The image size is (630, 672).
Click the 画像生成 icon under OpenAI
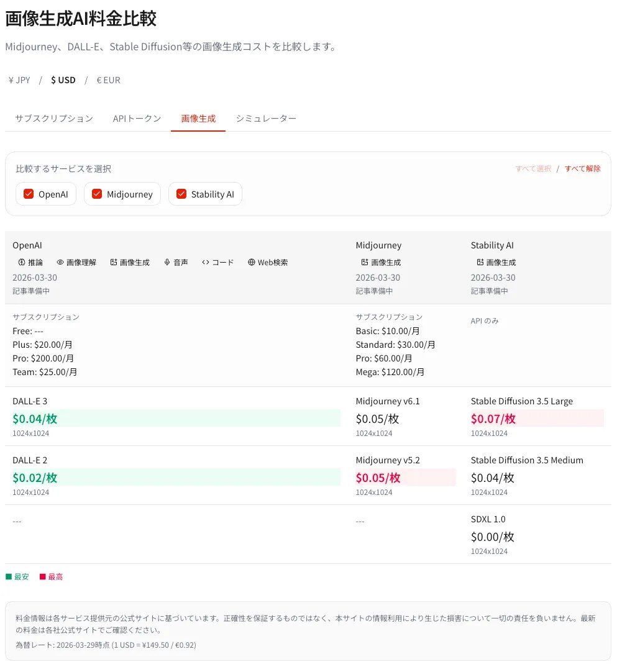tap(114, 262)
